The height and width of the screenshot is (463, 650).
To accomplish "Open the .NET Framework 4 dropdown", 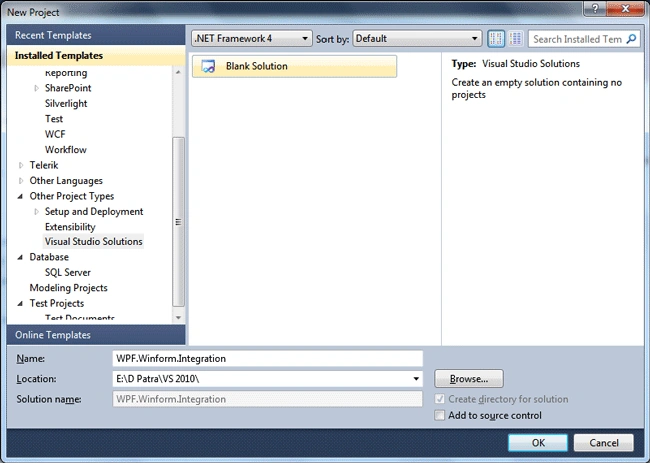I will pyautogui.click(x=252, y=39).
